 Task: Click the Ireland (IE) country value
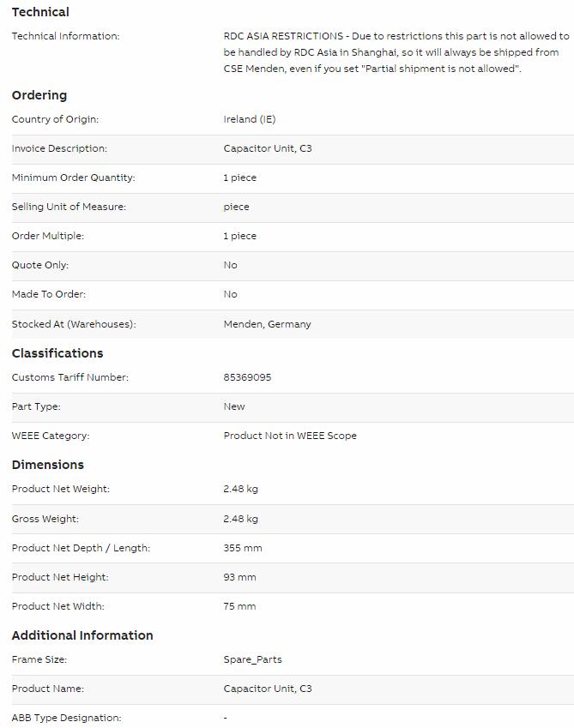(250, 119)
